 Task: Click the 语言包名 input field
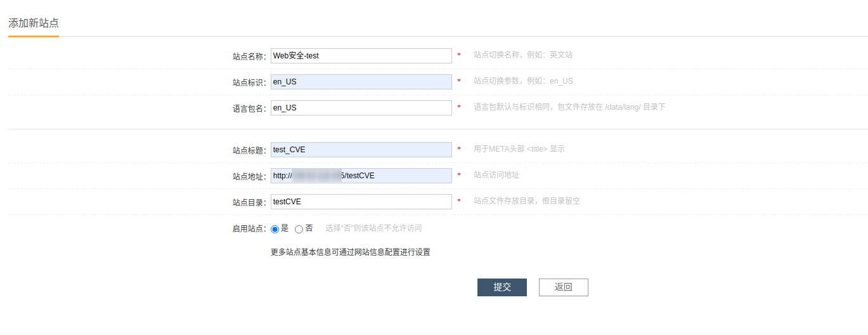(361, 108)
